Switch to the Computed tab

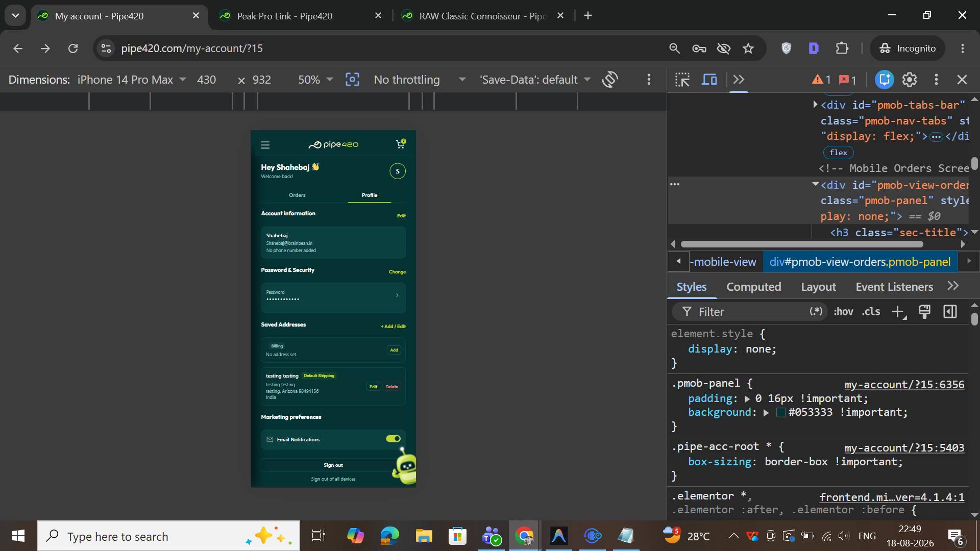(x=753, y=287)
